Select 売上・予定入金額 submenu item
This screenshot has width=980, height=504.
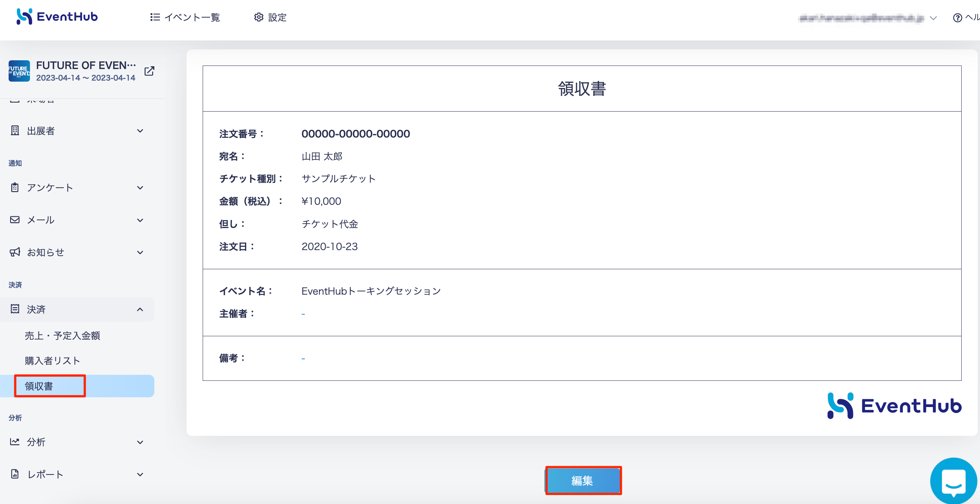pyautogui.click(x=63, y=336)
